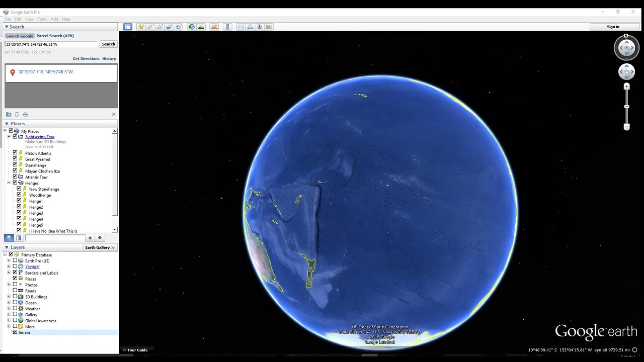This screenshot has height=362, width=644.
Task: Click the History link
Action: pos(109,59)
